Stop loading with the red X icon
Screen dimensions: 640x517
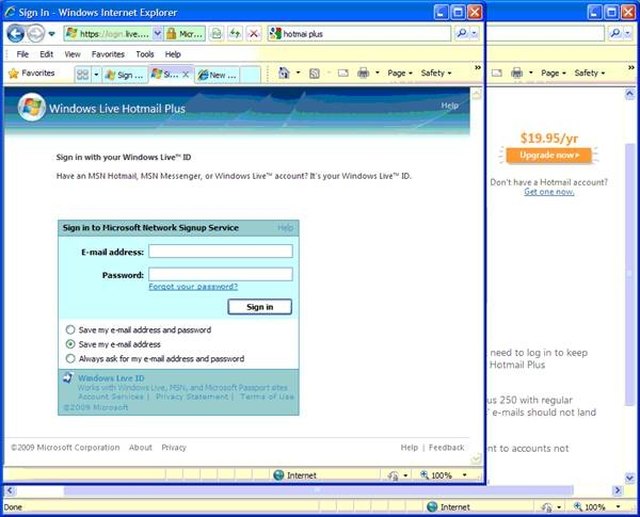point(253,34)
